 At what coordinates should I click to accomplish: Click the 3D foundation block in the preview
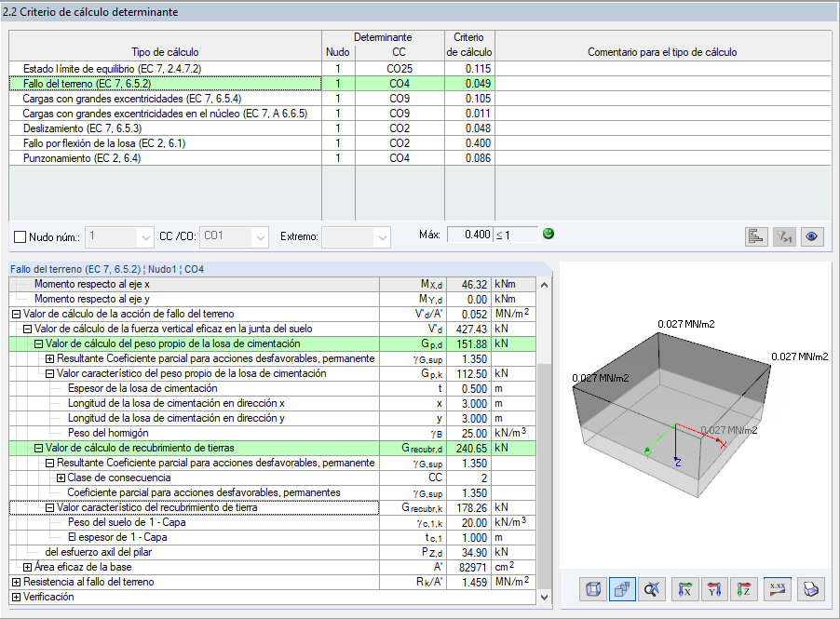click(x=671, y=415)
